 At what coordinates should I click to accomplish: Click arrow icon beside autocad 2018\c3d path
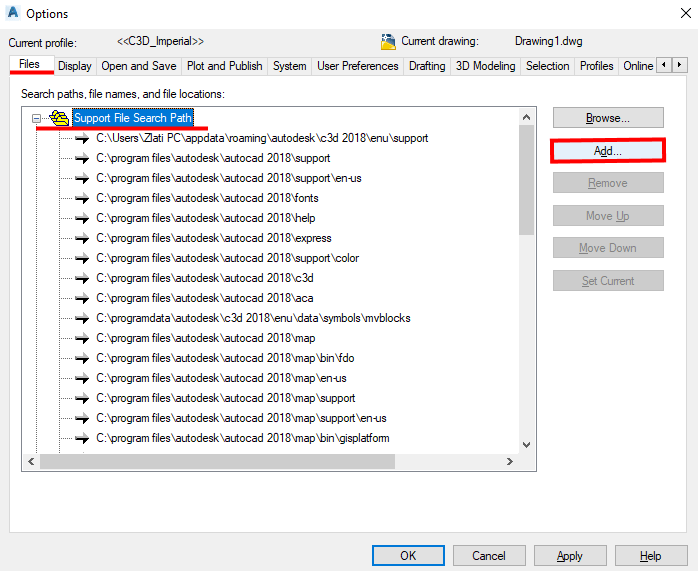tap(82, 279)
